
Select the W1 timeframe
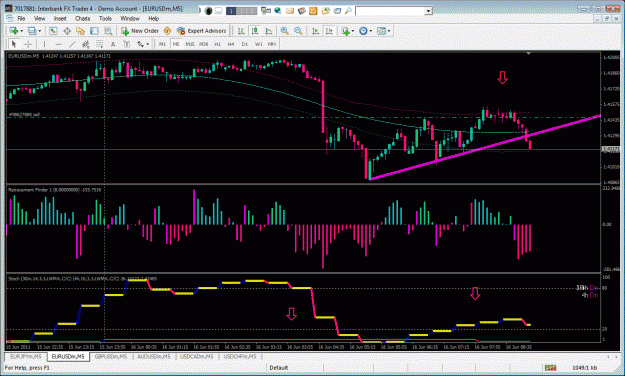click(259, 44)
